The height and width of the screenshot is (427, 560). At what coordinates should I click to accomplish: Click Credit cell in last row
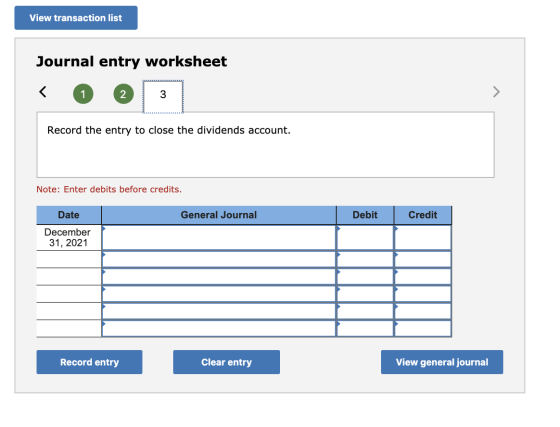click(x=423, y=328)
